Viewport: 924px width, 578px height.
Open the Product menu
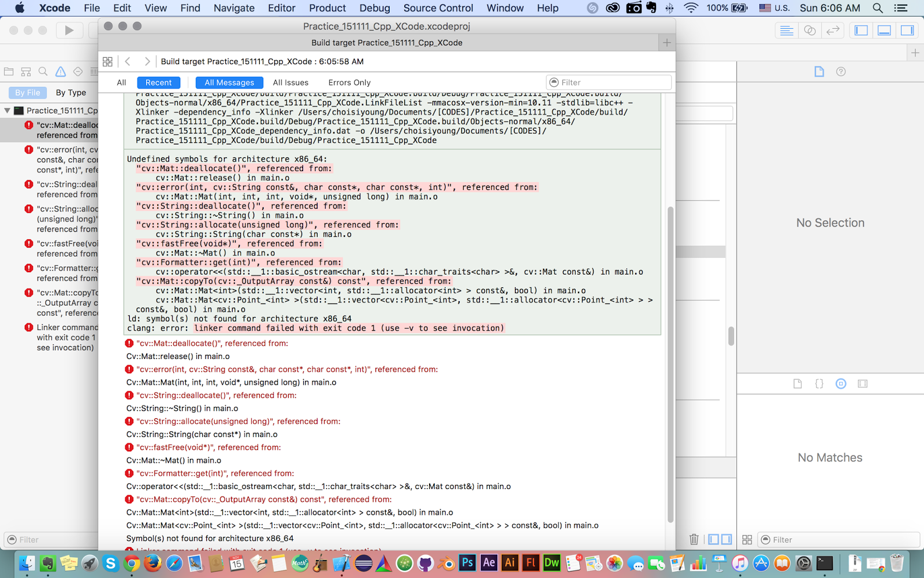[x=327, y=8]
